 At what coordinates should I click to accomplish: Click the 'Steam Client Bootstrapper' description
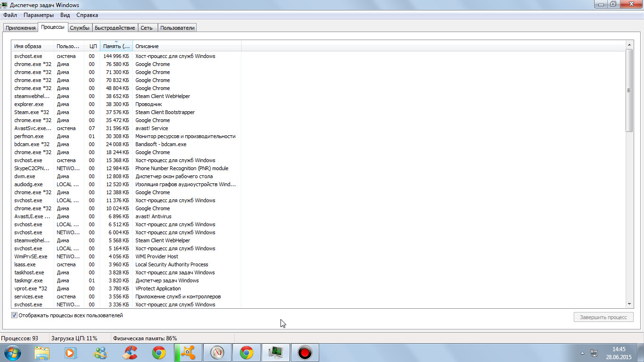click(165, 112)
